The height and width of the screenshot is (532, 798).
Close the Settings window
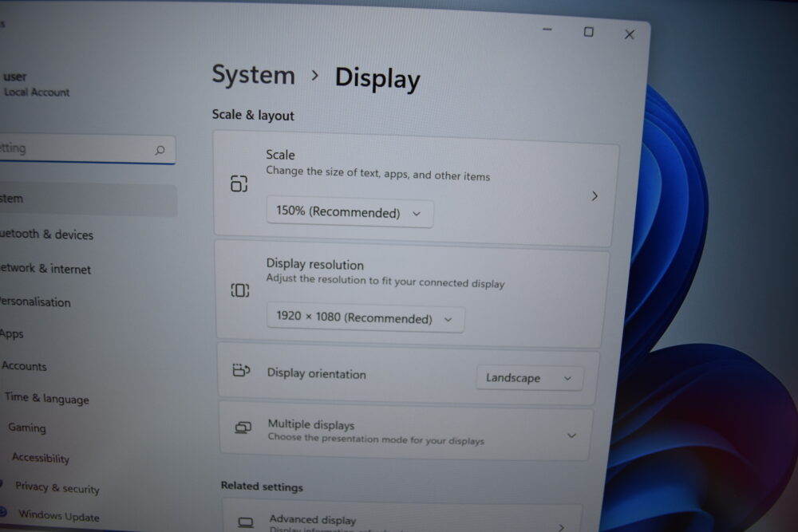coord(630,34)
